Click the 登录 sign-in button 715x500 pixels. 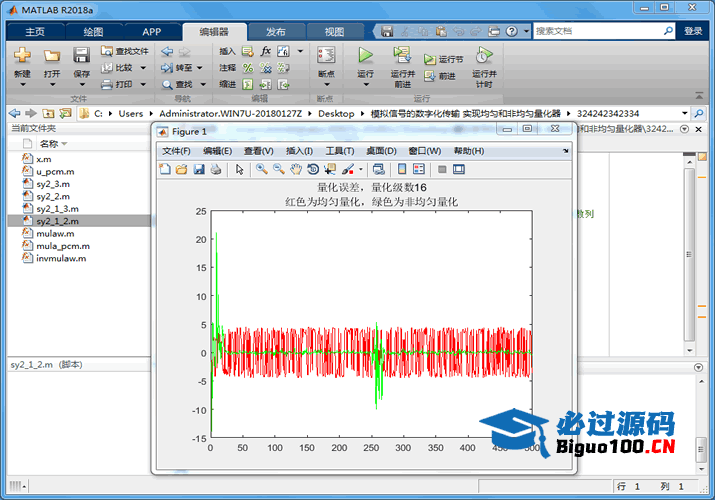click(693, 31)
